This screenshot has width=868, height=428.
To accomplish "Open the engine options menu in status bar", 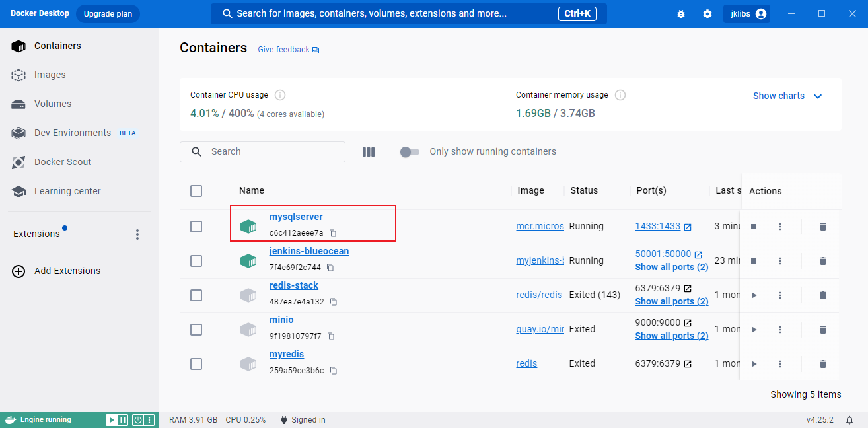I will coord(149,420).
